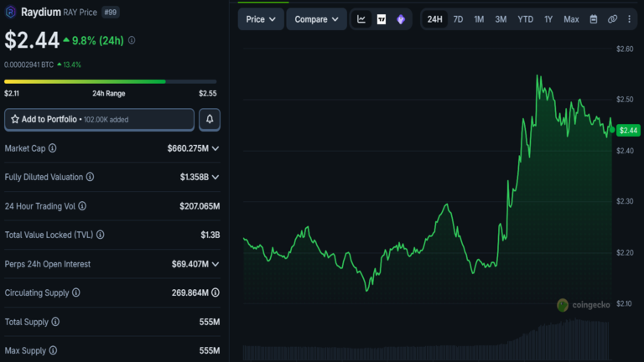Select the 7D time range

pos(458,19)
